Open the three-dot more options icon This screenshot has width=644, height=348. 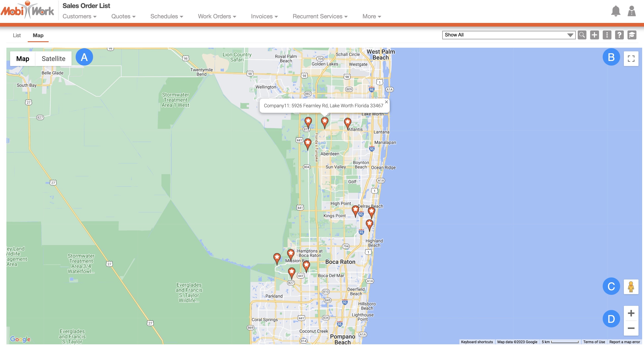click(x=607, y=35)
